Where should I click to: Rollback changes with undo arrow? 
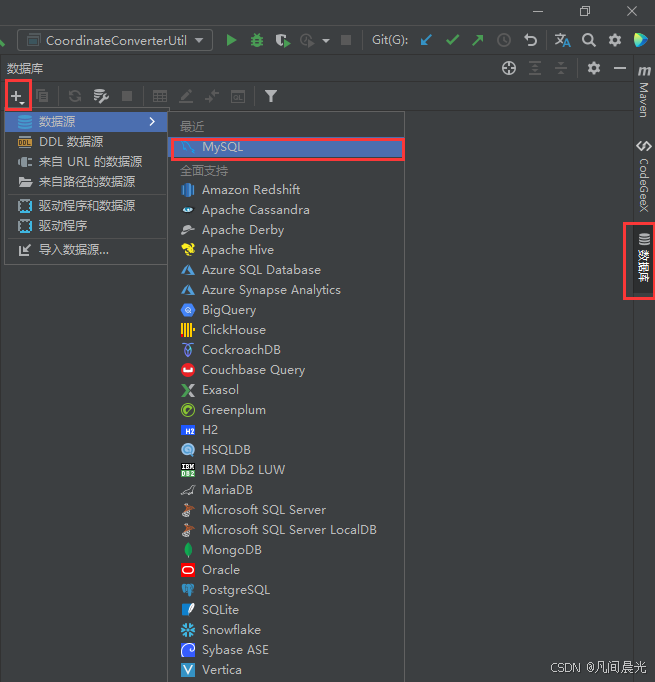coord(530,40)
